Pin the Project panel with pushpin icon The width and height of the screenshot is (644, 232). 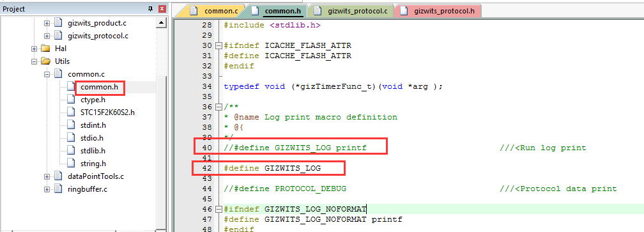click(151, 9)
